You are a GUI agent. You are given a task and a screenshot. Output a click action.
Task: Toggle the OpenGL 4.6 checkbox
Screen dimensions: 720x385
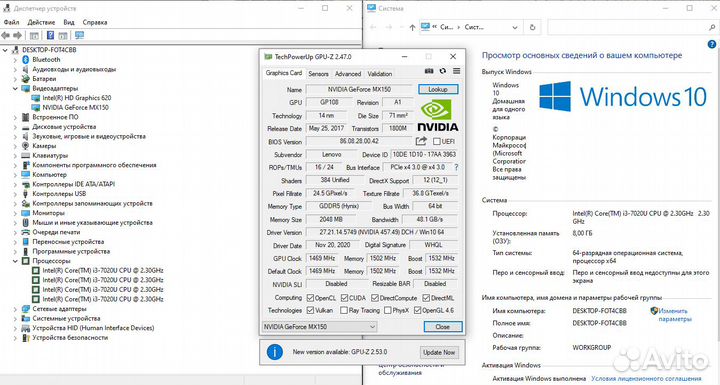417,311
